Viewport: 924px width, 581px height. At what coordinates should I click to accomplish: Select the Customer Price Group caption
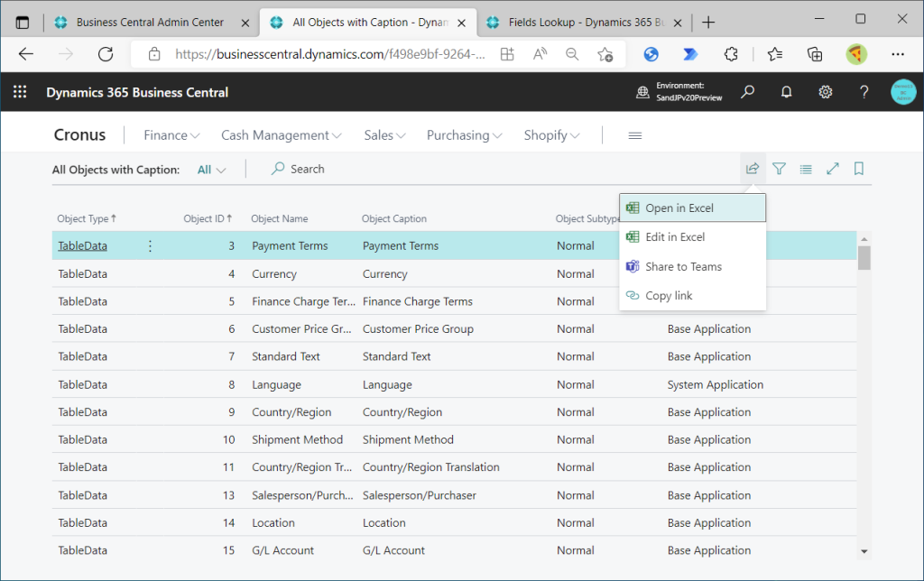(x=418, y=328)
